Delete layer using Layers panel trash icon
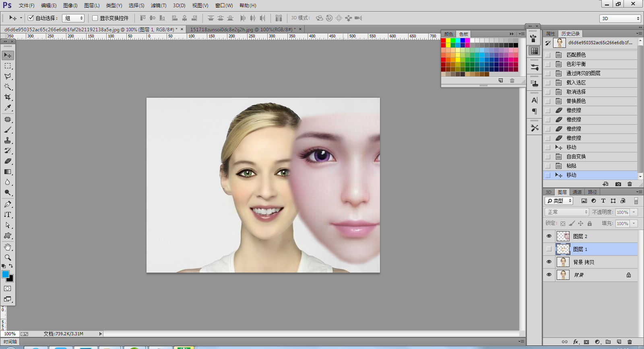This screenshot has width=644, height=349. [630, 342]
